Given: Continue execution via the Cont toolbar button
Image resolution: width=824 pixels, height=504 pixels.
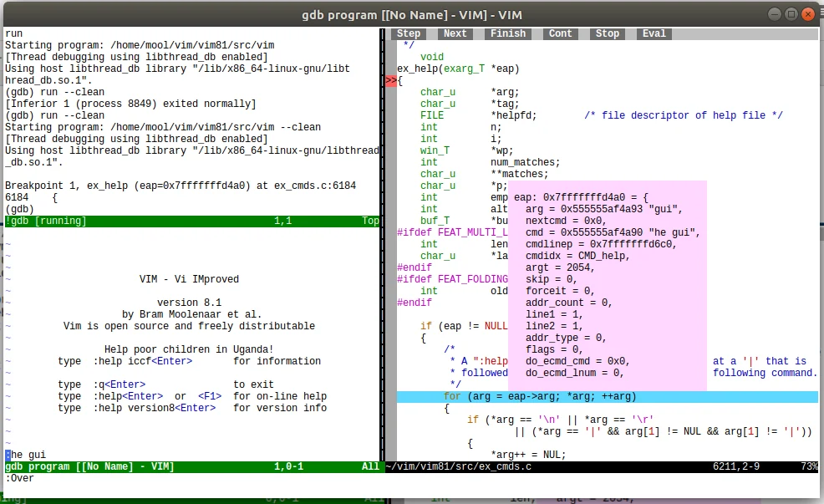Looking at the screenshot, I should pyautogui.click(x=560, y=33).
